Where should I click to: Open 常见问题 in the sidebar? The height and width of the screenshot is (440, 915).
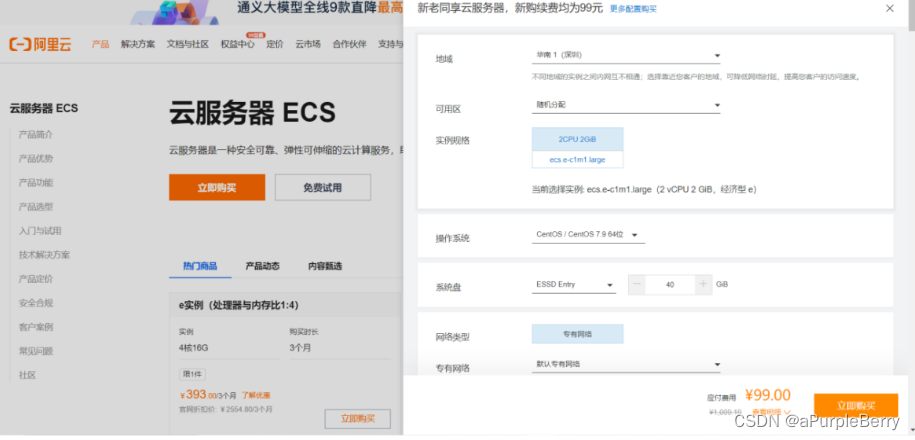36,351
